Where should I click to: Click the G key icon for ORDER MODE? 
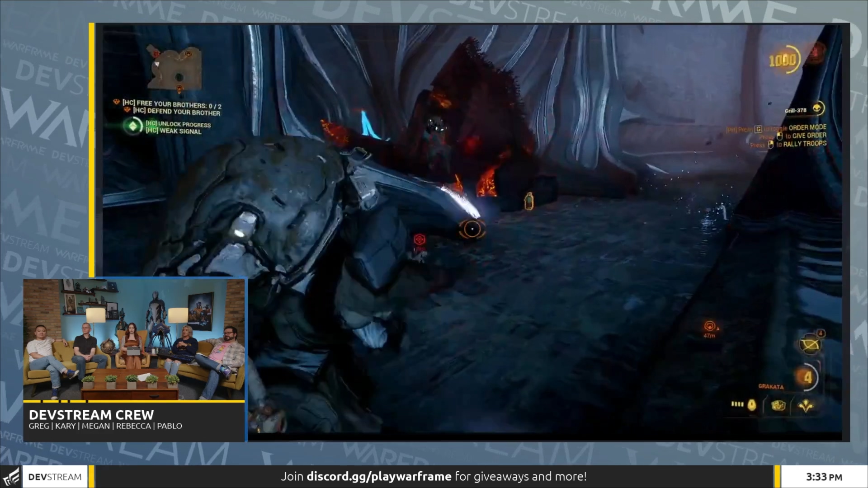point(759,129)
